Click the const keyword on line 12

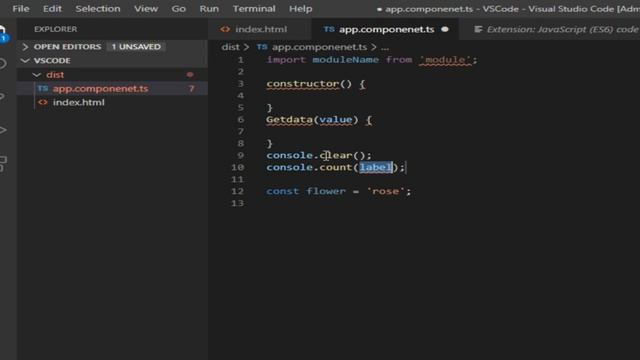tap(282, 191)
